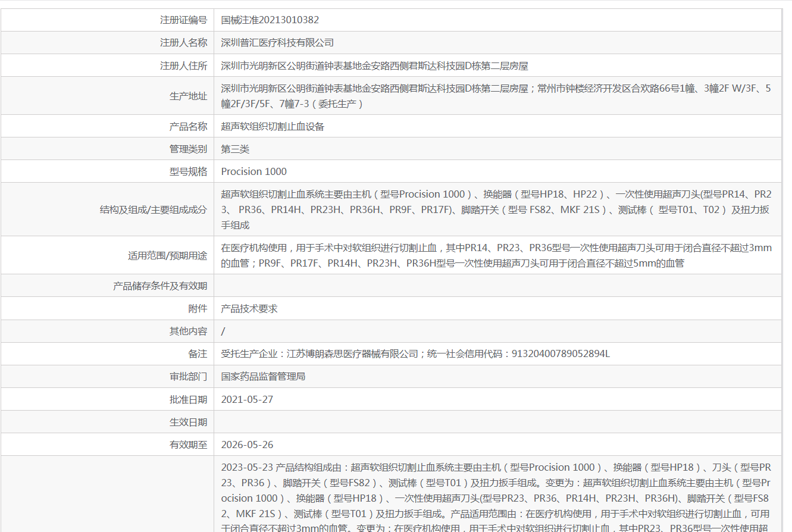Click the 其他内容 row label
The height and width of the screenshot is (532, 792).
click(x=188, y=331)
